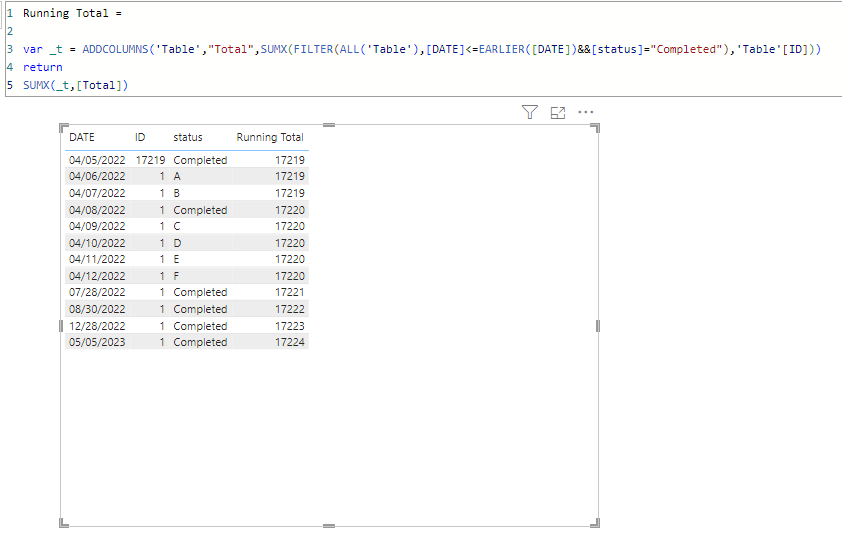
Task: Select the 04/09/2022 date cell
Action: pos(97,226)
